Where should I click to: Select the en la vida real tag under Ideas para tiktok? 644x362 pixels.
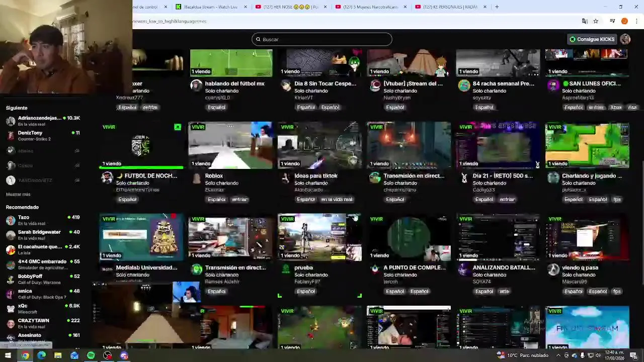coord(337,200)
